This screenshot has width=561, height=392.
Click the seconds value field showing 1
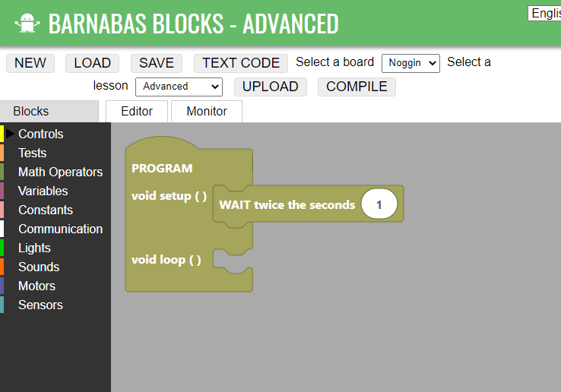379,204
